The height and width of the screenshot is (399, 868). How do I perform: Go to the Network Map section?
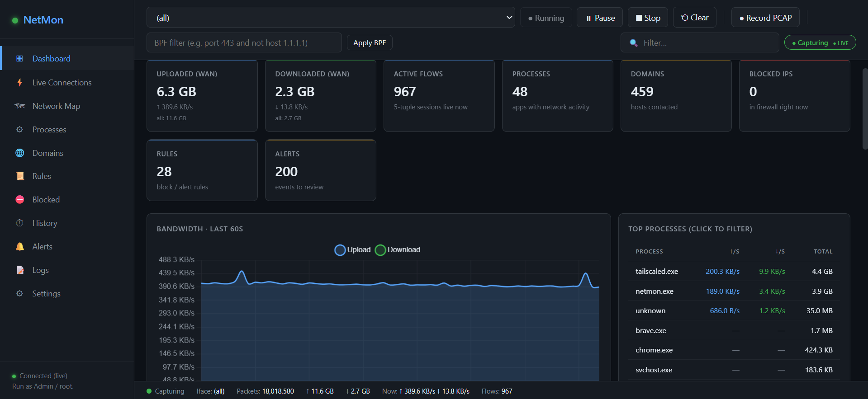pyautogui.click(x=68, y=106)
